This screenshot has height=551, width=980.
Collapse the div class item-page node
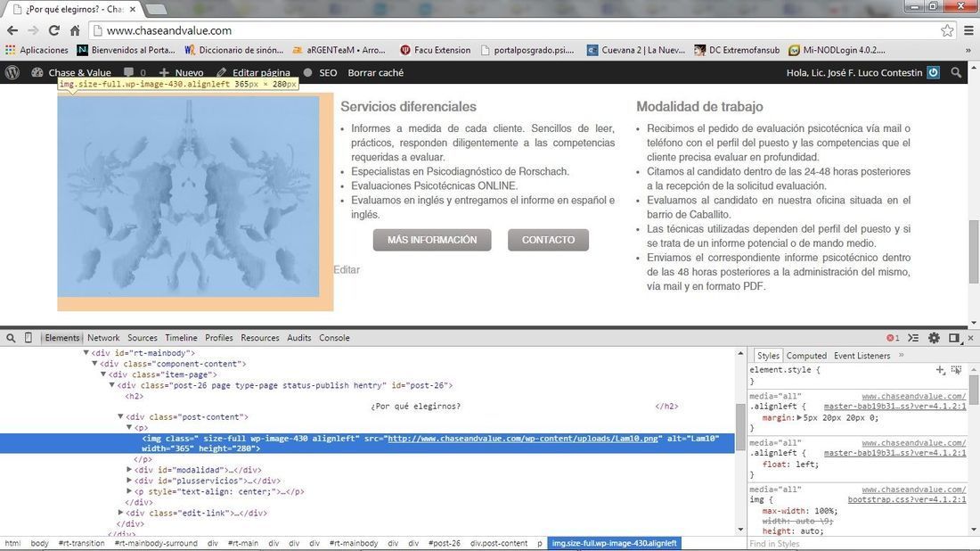point(103,374)
